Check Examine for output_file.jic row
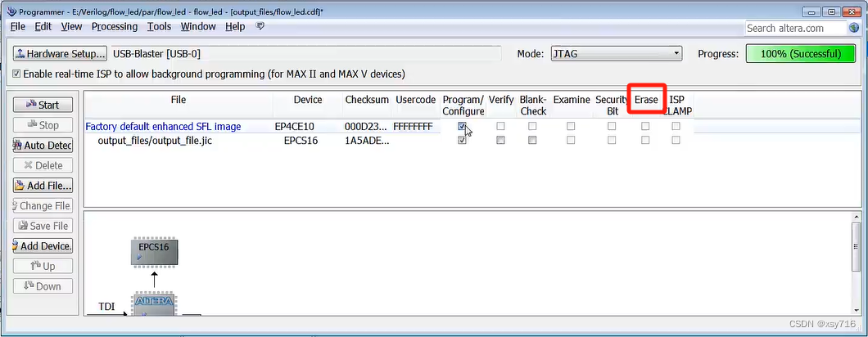The image size is (868, 337). point(571,140)
